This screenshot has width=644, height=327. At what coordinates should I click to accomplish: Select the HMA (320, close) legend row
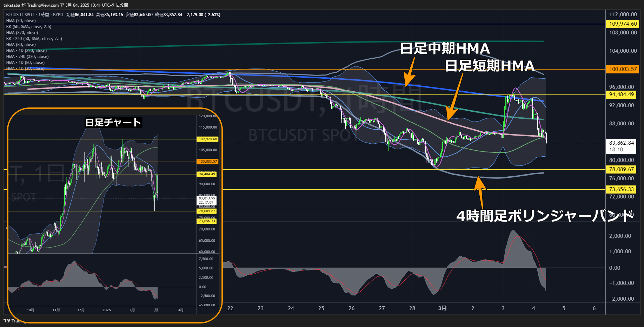click(x=22, y=33)
